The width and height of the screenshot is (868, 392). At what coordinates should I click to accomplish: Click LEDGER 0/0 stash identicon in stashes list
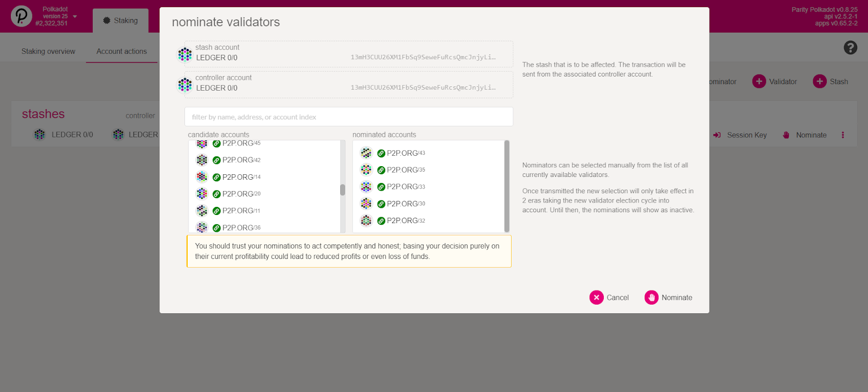pyautogui.click(x=40, y=134)
